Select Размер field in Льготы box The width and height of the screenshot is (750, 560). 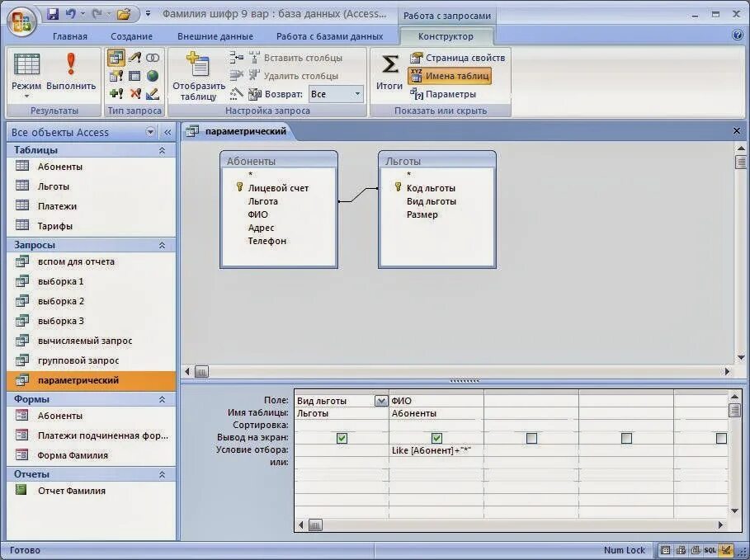point(422,214)
